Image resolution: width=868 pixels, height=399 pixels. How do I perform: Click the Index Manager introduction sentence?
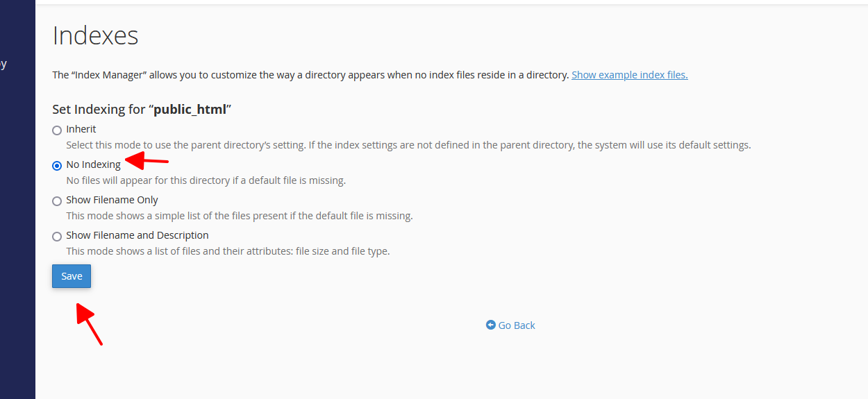[310, 75]
